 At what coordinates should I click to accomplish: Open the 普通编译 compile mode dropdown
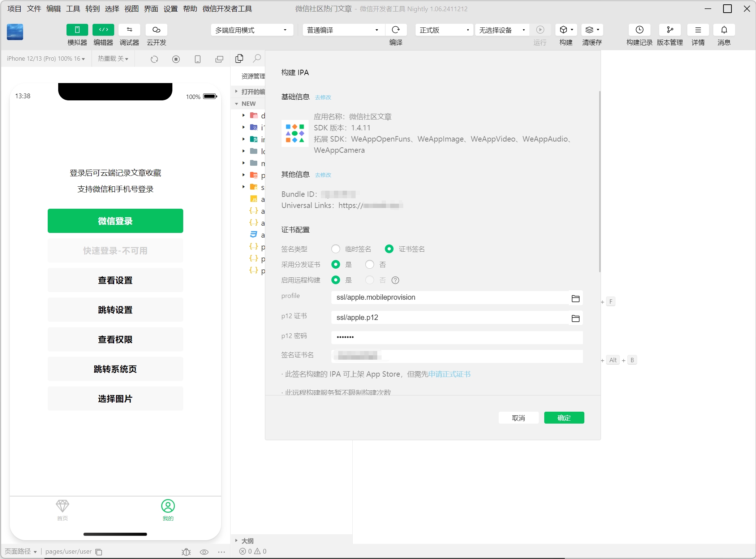tap(344, 30)
